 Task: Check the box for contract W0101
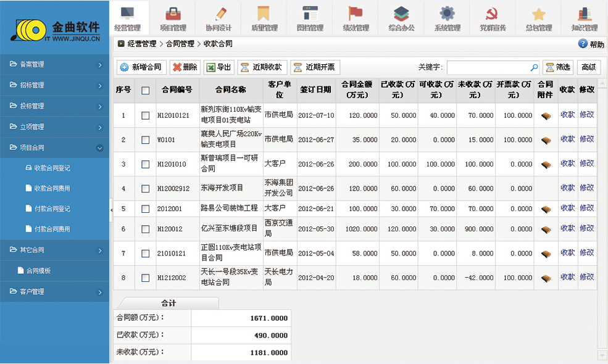pos(146,140)
